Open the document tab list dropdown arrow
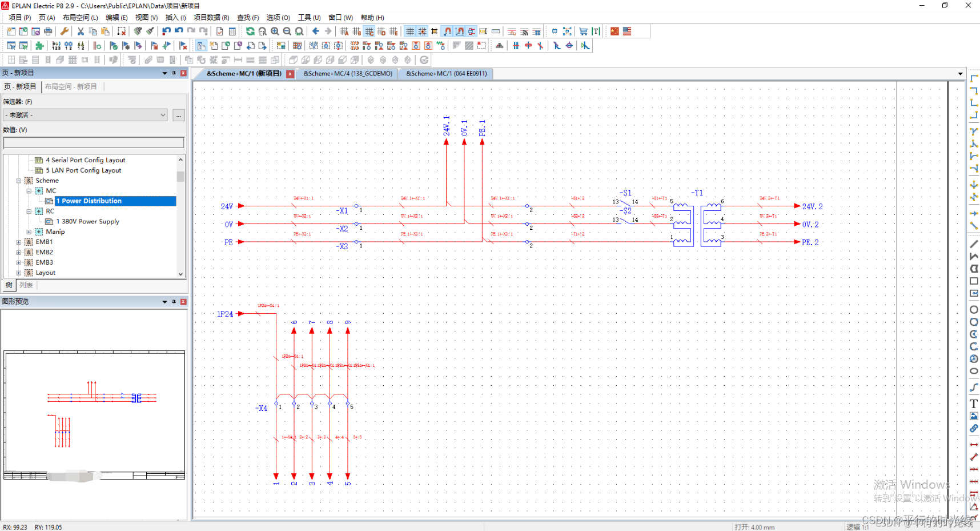Image resolution: width=980 pixels, height=531 pixels. [x=960, y=74]
